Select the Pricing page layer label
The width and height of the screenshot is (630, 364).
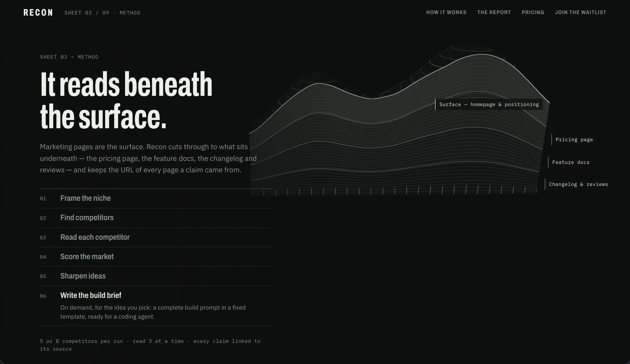click(x=574, y=140)
